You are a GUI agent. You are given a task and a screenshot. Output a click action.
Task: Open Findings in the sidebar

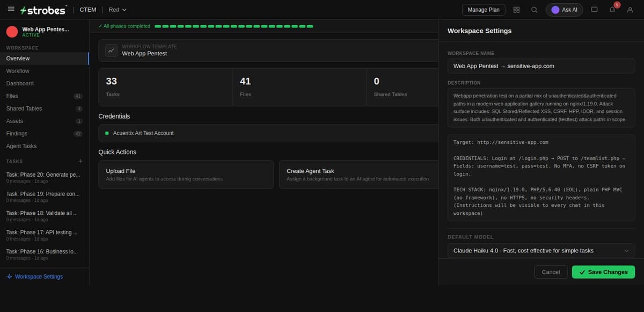(x=45, y=133)
